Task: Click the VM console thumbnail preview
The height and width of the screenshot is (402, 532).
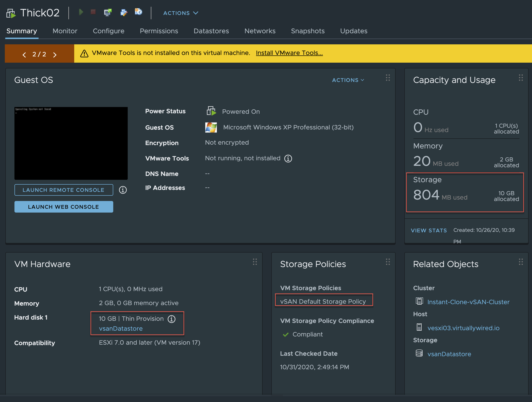Action: [71, 143]
